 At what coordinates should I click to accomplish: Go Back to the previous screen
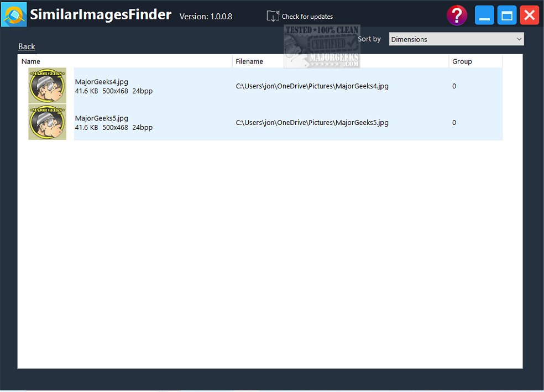(27, 46)
